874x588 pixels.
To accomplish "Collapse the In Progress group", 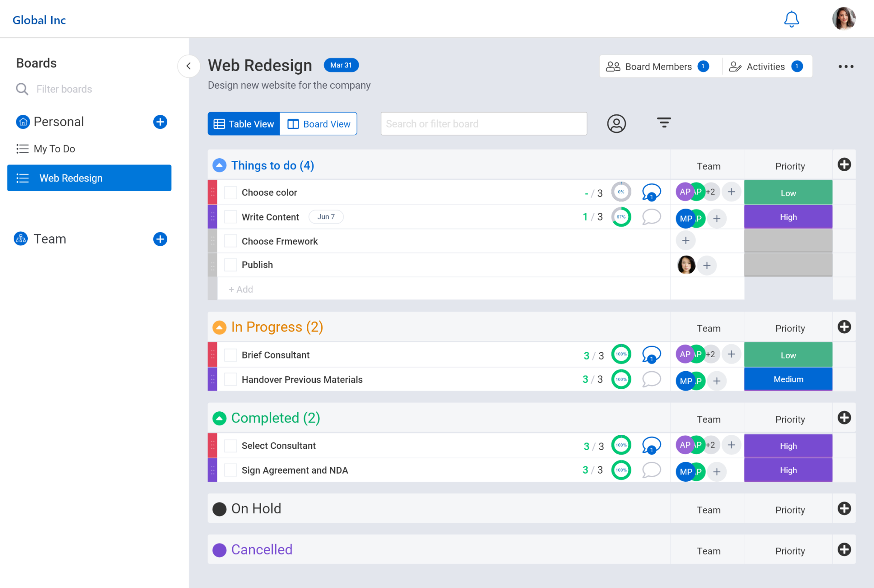I will pos(219,327).
